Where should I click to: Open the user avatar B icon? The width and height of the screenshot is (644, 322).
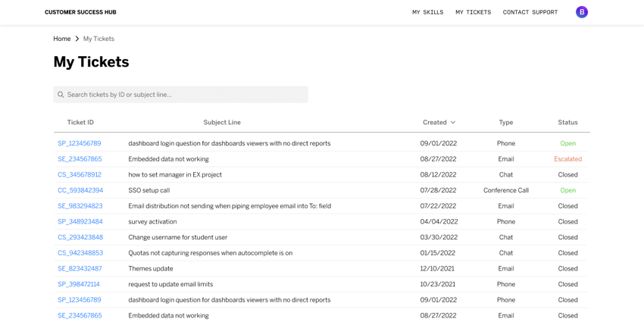coord(582,12)
